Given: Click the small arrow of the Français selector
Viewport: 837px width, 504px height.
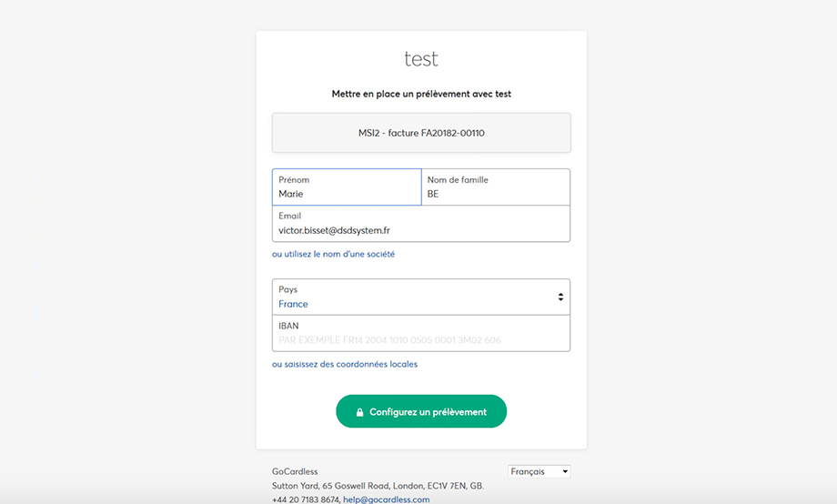Looking at the screenshot, I should [565, 471].
